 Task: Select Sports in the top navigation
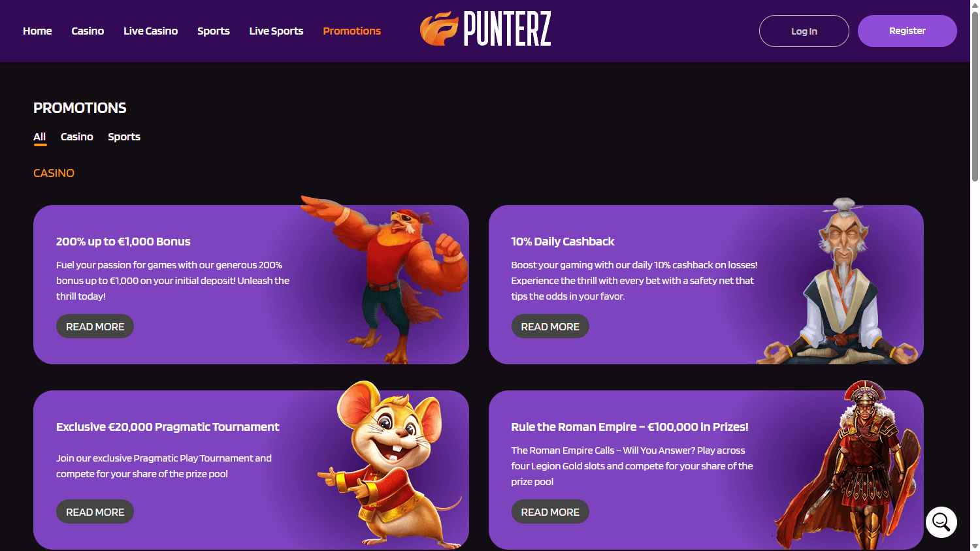[x=214, y=31]
